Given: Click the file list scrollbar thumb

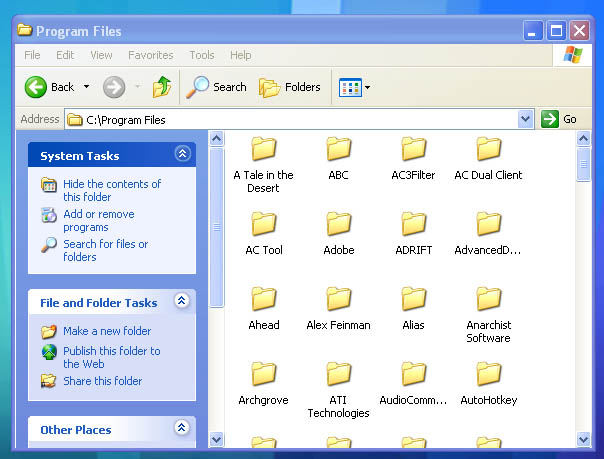Looking at the screenshot, I should tap(583, 164).
